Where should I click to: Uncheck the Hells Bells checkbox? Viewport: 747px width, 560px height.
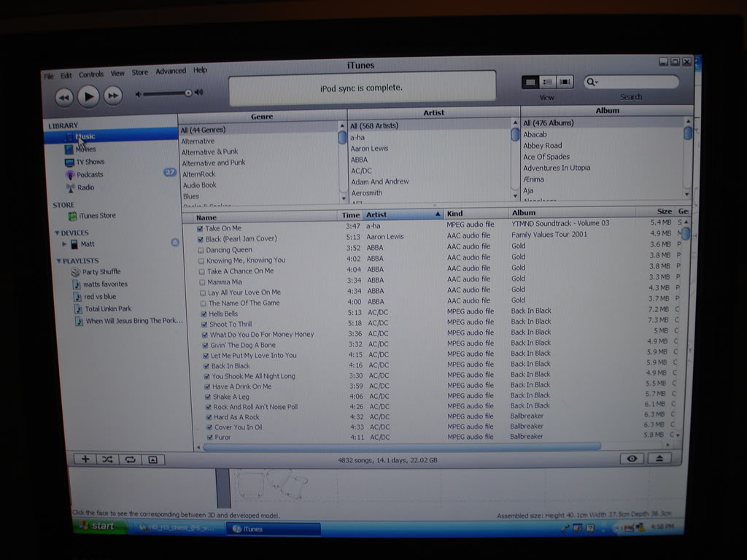[x=204, y=314]
